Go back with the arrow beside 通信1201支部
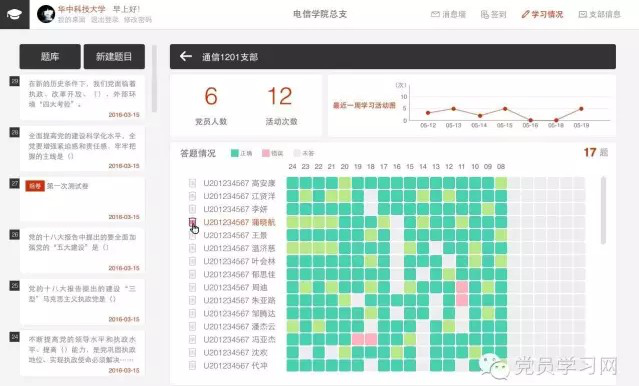The height and width of the screenshot is (386, 639). 186,56
